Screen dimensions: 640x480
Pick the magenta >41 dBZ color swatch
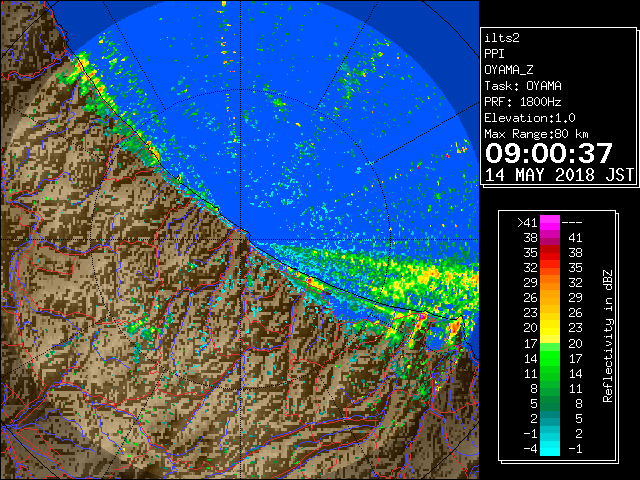(550, 222)
